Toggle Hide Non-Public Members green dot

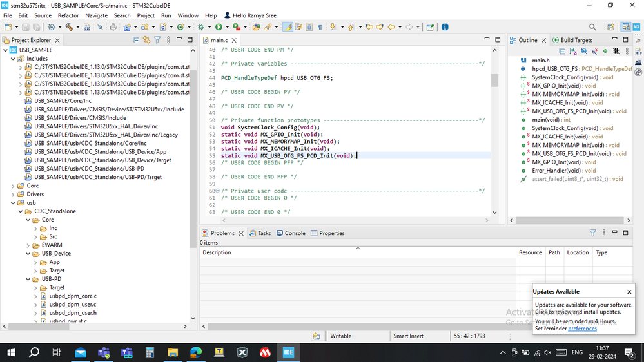(605, 51)
